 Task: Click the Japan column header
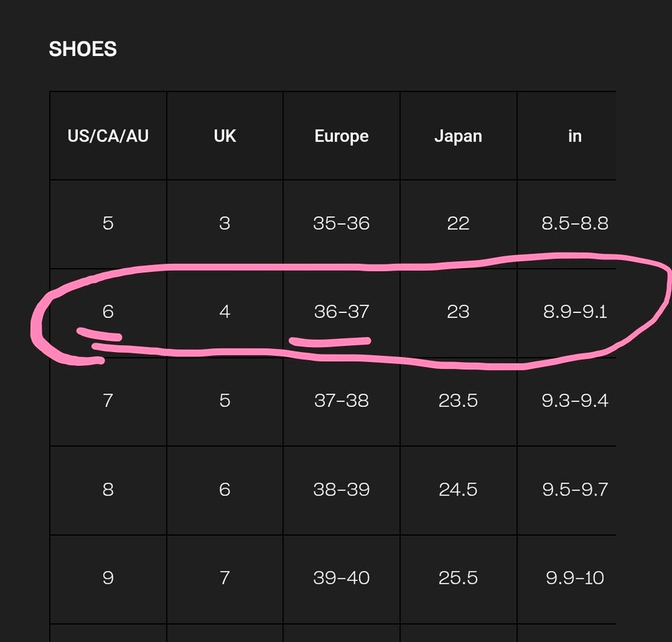coord(458,136)
